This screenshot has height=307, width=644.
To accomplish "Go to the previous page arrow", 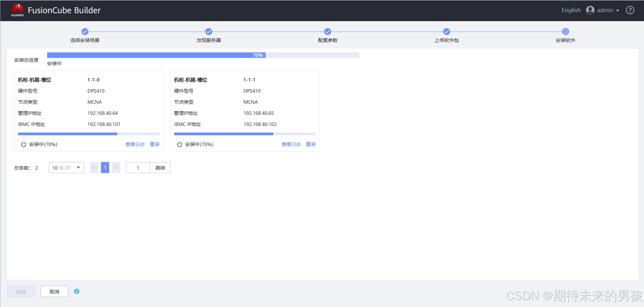I will [x=94, y=168].
